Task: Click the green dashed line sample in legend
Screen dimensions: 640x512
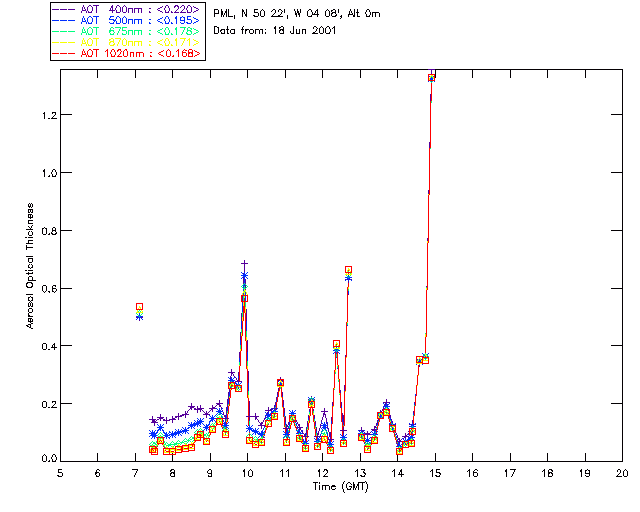Action: (x=64, y=31)
